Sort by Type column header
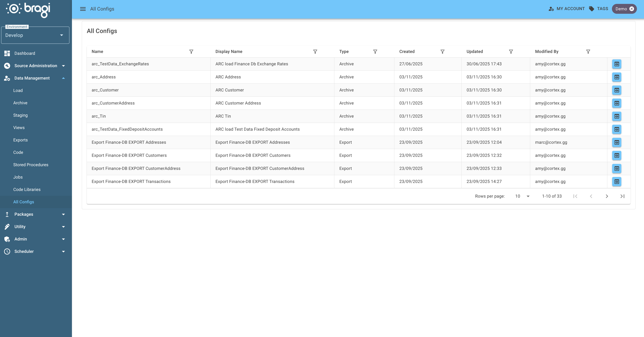Image resolution: width=644 pixels, height=337 pixels. pyautogui.click(x=344, y=52)
